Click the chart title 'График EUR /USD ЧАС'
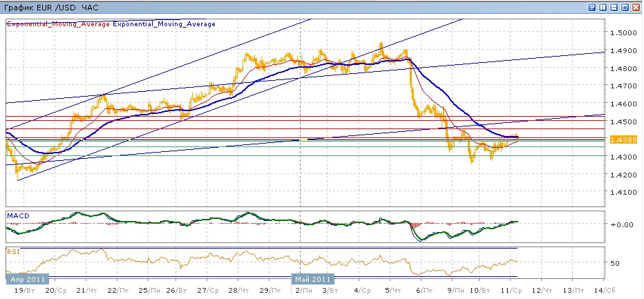This screenshot has width=644, height=299. 51,8
